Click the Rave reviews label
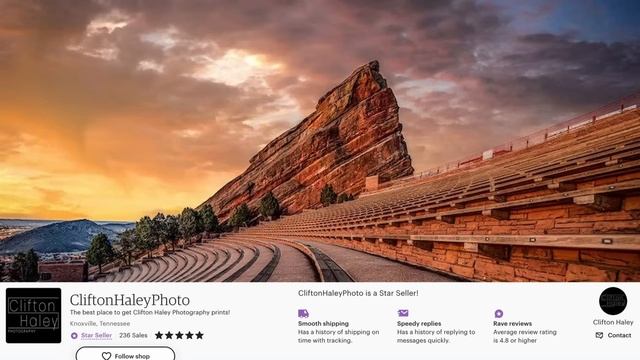 click(512, 323)
